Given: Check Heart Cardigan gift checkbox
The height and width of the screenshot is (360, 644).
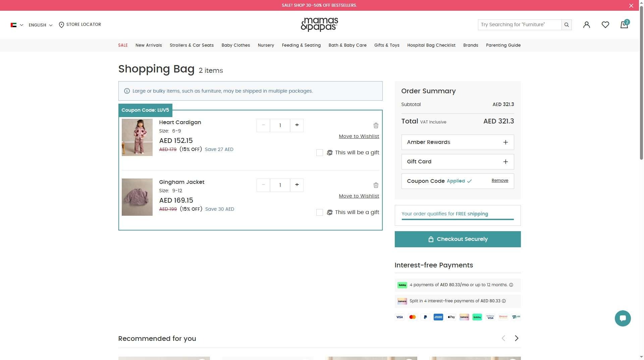Looking at the screenshot, I should (319, 153).
